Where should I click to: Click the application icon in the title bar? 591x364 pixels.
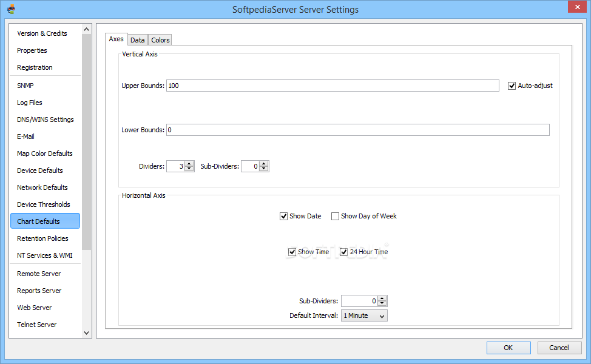pos(12,9)
